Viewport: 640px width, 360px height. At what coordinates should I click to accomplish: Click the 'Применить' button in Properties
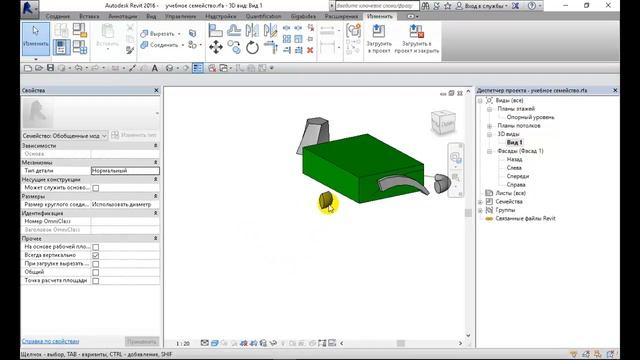click(x=142, y=341)
